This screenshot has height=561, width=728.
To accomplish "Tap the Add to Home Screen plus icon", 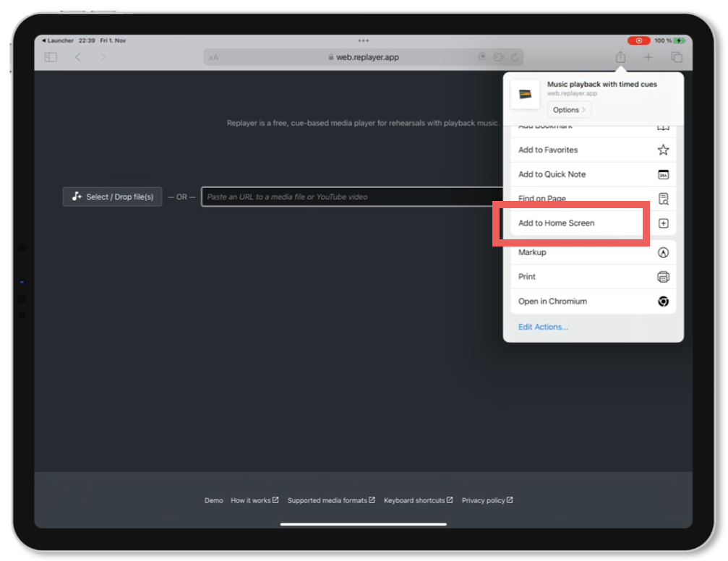I will [663, 223].
